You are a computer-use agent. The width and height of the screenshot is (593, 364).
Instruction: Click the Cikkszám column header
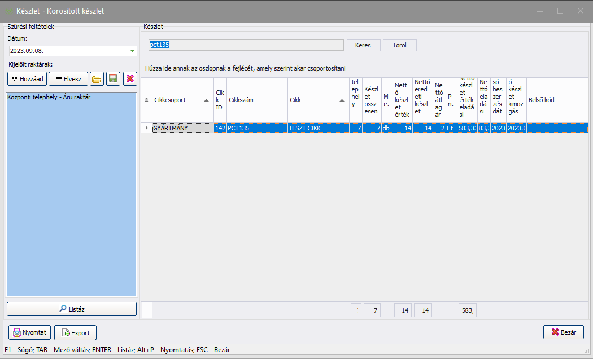(x=256, y=100)
